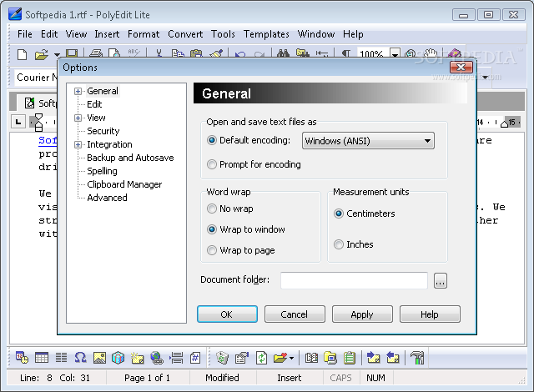Open the Convert menu

click(185, 34)
